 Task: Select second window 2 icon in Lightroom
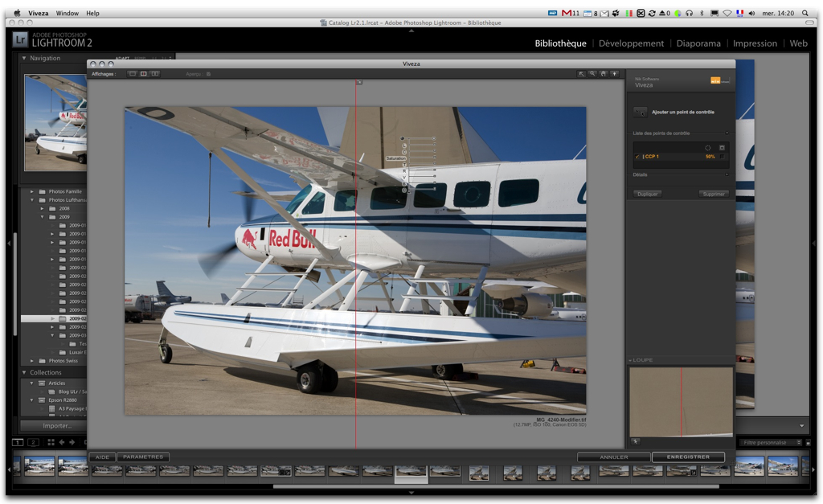34,442
